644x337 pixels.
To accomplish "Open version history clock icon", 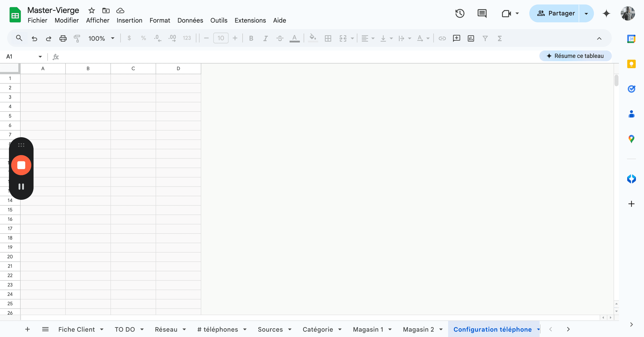I will (x=460, y=13).
